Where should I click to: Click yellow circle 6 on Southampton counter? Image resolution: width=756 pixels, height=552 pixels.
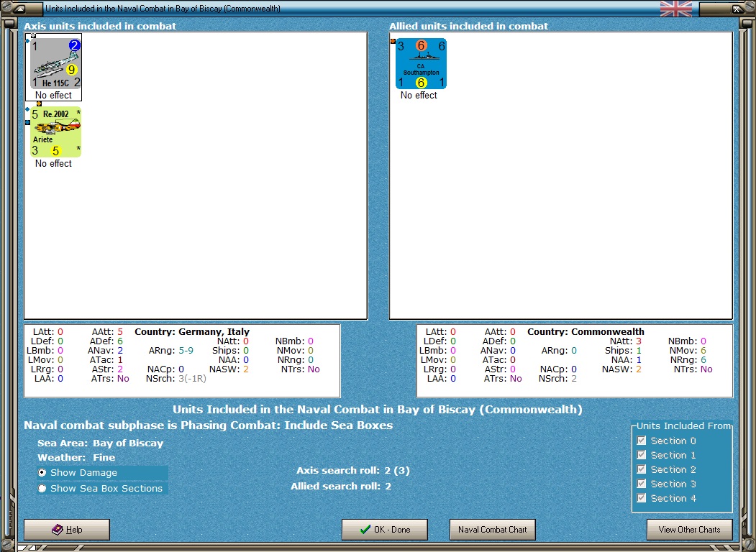pos(421,83)
